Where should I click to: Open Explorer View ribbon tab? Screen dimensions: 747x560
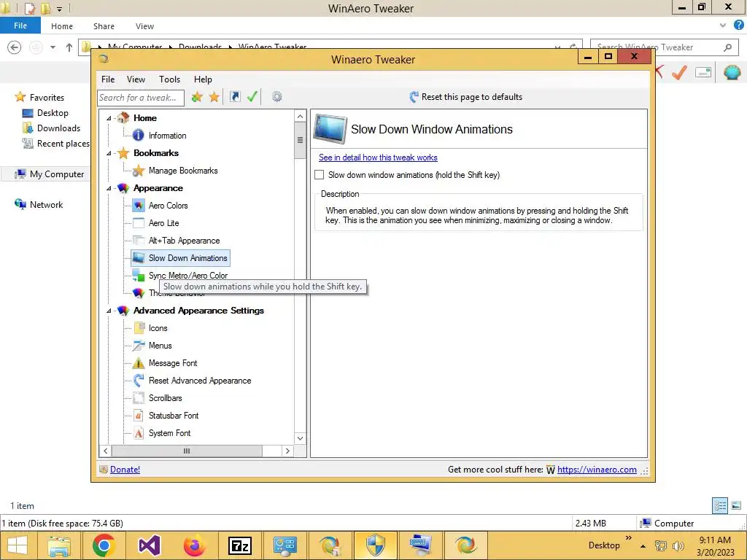point(145,26)
